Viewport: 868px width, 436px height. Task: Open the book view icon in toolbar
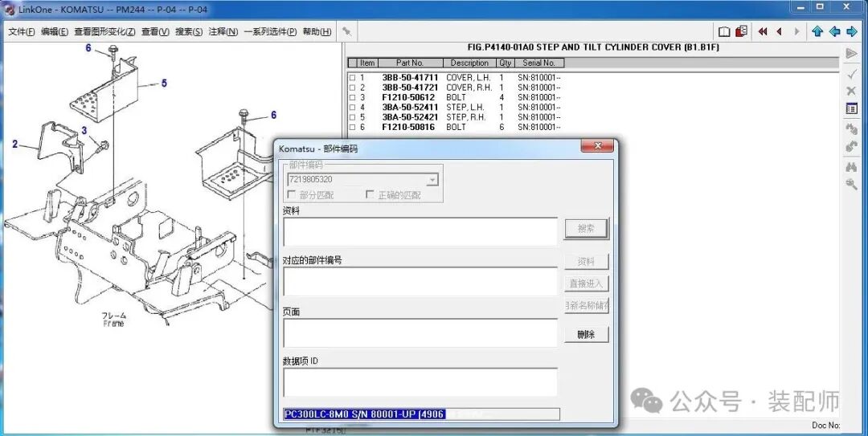(724, 31)
